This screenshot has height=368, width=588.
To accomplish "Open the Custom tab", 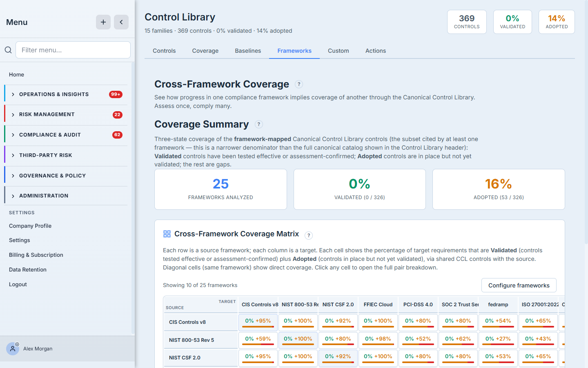I will click(339, 51).
